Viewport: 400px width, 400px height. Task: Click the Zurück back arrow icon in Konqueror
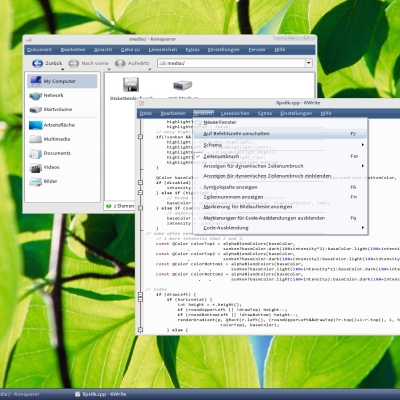pyautogui.click(x=37, y=63)
